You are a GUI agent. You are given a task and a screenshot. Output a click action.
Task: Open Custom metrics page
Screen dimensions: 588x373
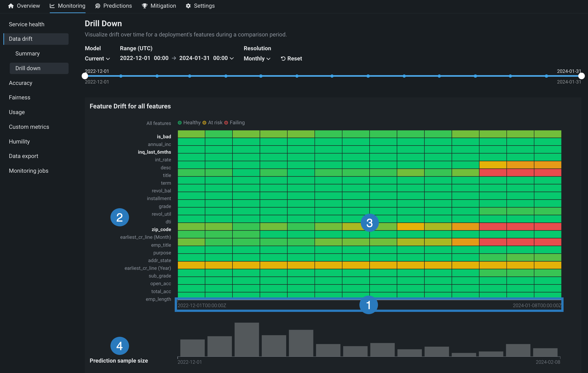click(x=29, y=127)
